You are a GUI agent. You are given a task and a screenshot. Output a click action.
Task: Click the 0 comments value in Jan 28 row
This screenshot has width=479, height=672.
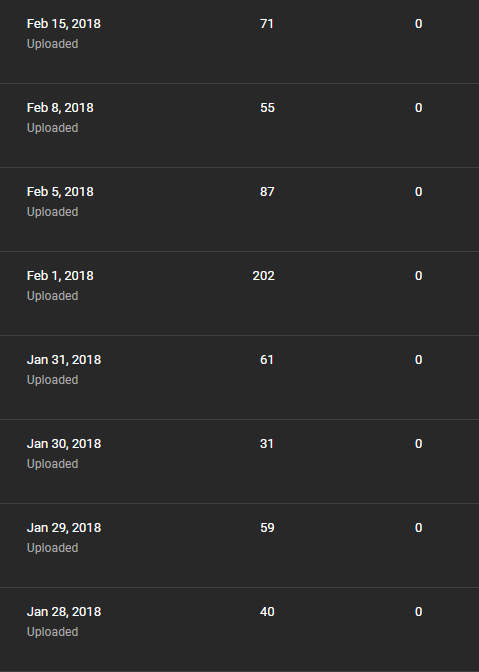coord(419,612)
